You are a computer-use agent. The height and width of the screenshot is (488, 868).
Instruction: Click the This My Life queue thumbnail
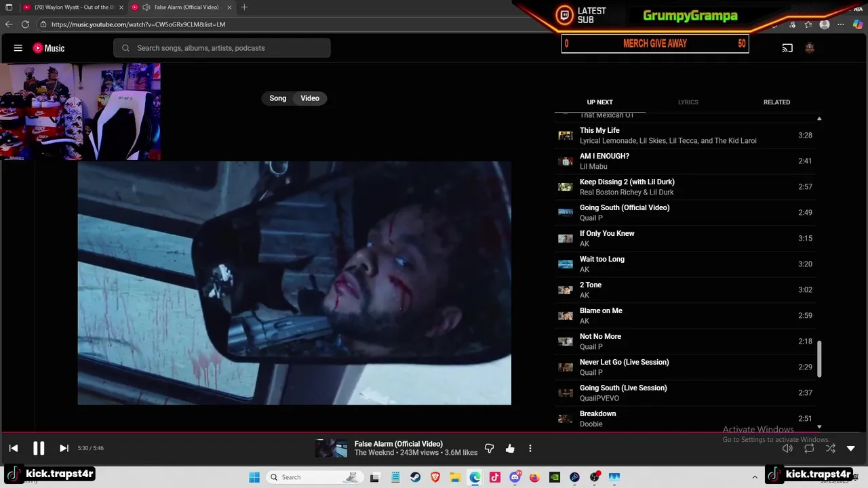point(566,136)
